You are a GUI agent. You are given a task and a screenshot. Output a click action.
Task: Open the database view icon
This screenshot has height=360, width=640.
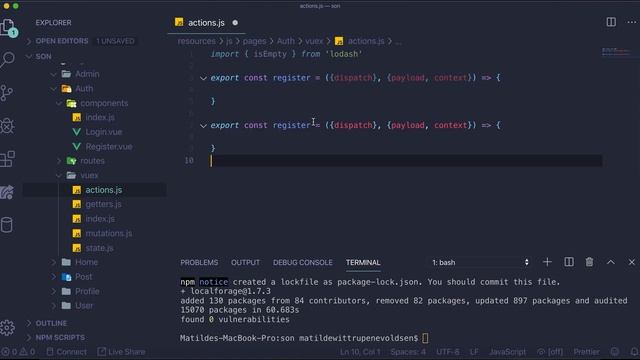pos(7,225)
